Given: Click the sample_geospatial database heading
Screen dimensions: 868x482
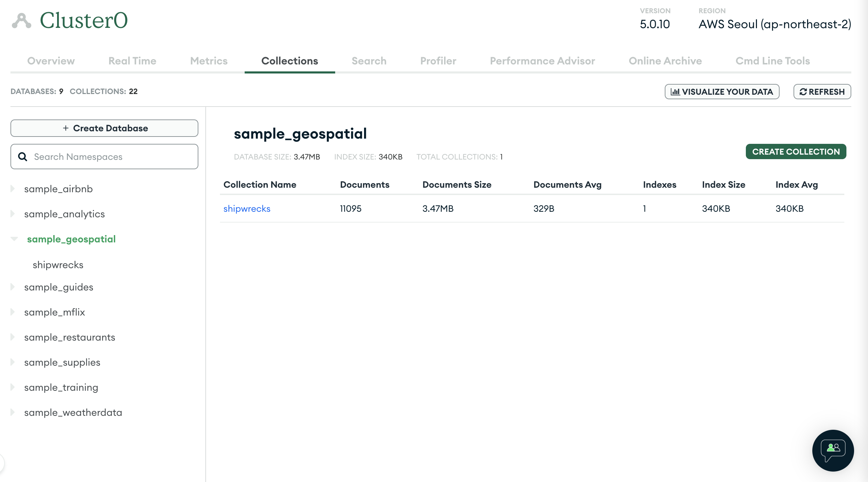Looking at the screenshot, I should tap(300, 134).
